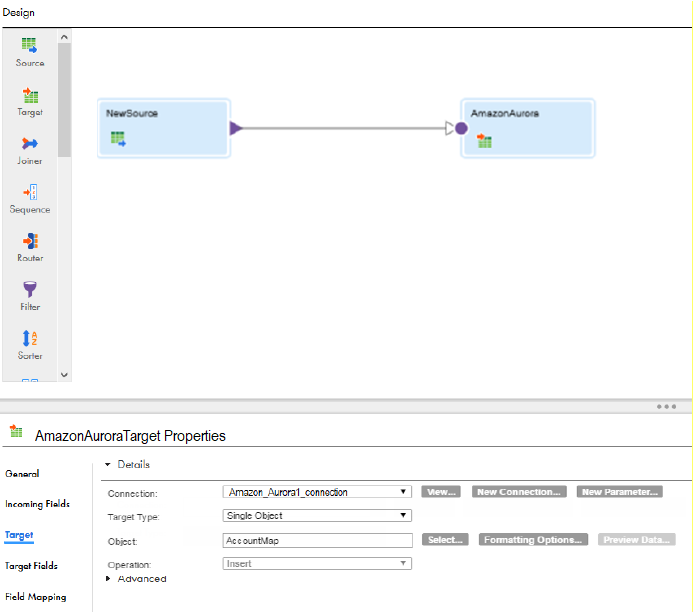Screen dimensions: 695x612
Task: Click the 'Target Type:' label
Action: click(133, 517)
